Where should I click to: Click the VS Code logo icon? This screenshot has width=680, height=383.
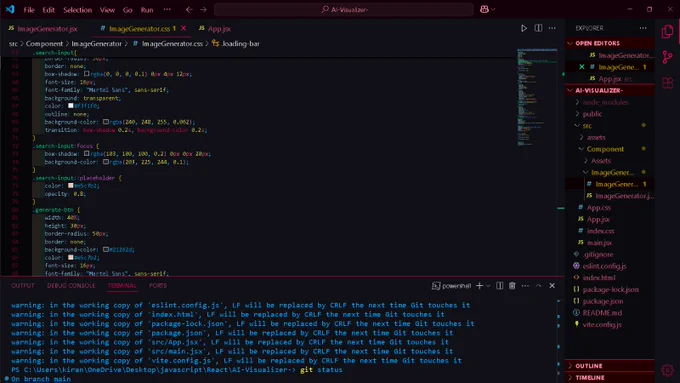point(10,9)
